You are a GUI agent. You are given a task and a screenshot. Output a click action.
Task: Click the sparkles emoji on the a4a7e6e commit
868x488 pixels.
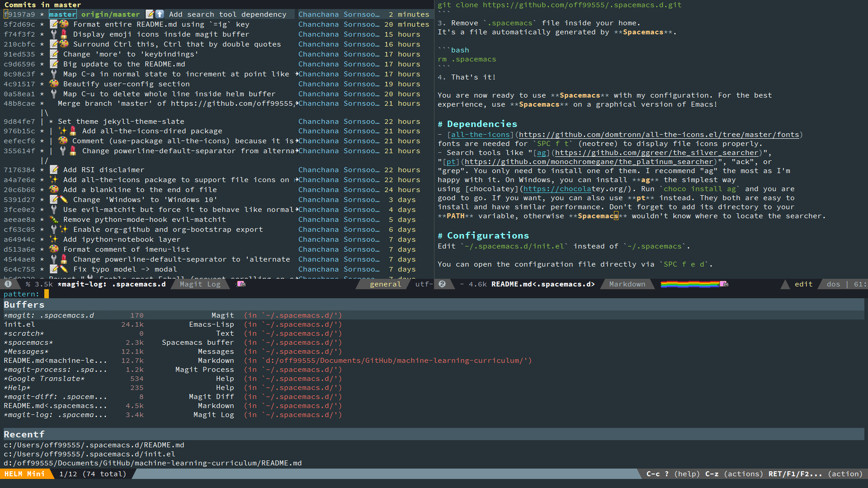point(54,180)
